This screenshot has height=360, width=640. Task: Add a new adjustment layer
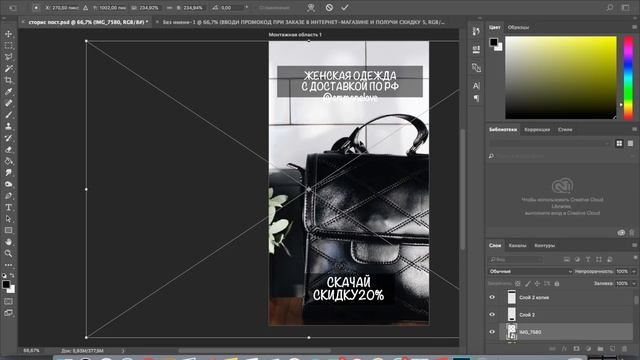point(589,349)
